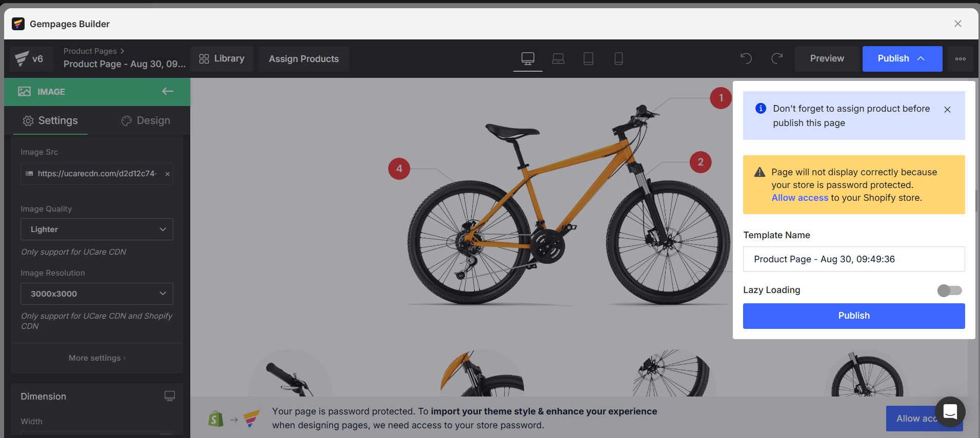Click the undo arrow icon
This screenshot has width=980, height=438.
746,58
